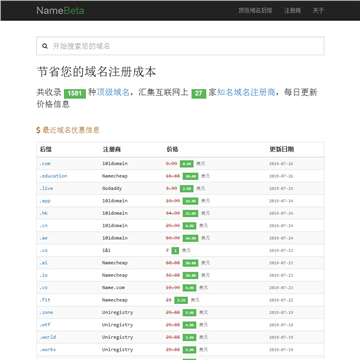Click the 后缀 column header
360x360 pixels.
click(x=46, y=149)
